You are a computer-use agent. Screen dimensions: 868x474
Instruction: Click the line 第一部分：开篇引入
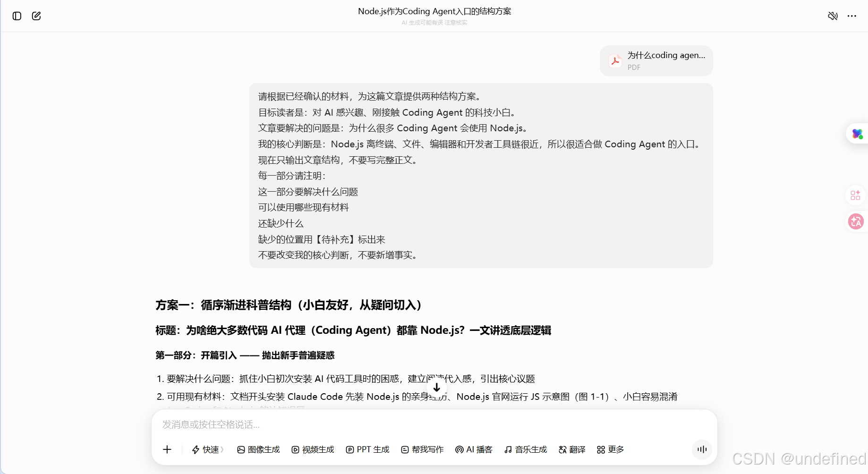tap(245, 355)
